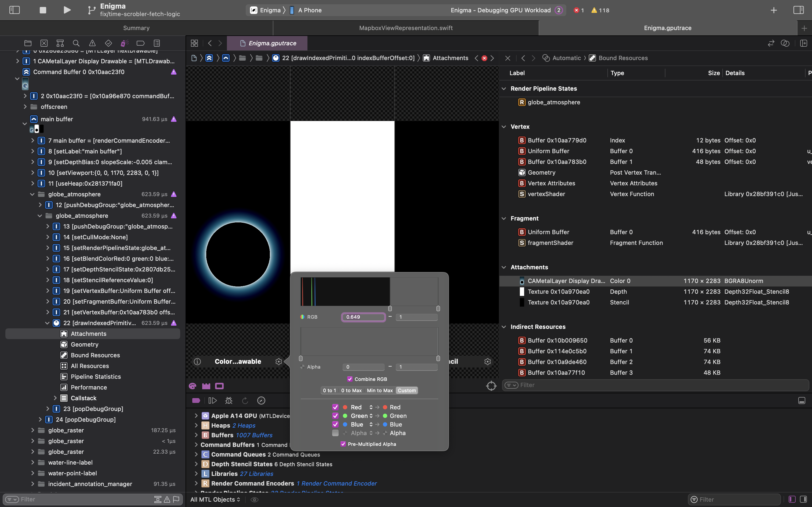Click the Run play button
Viewport: 812px width, 507px height.
click(67, 10)
